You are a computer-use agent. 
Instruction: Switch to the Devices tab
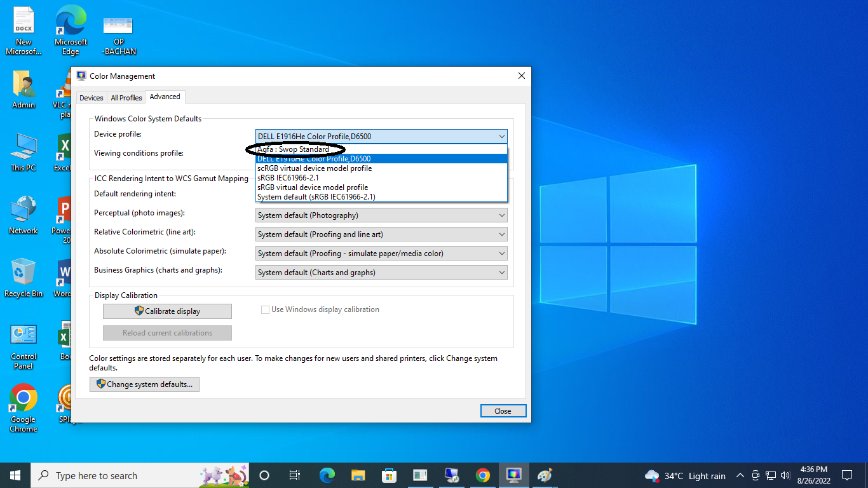[92, 98]
